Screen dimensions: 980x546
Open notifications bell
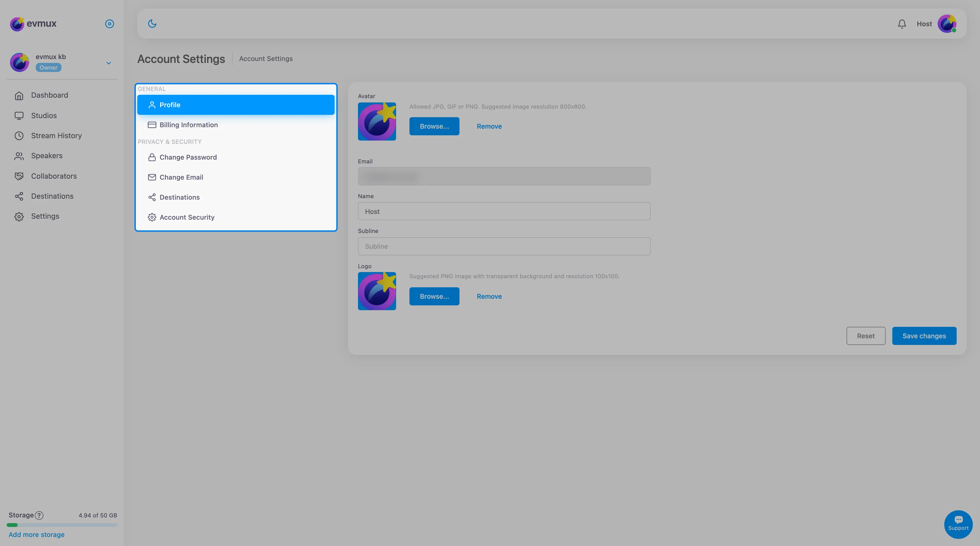click(902, 24)
